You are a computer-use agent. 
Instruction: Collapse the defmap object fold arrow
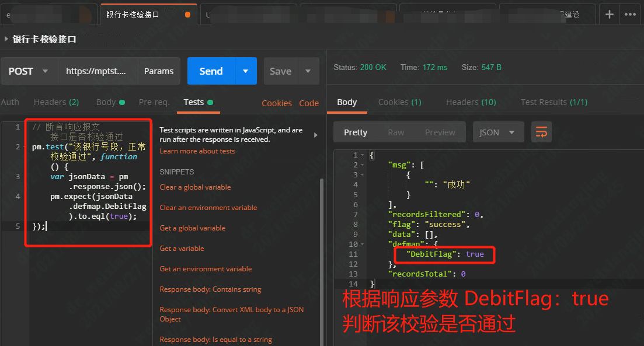(x=362, y=244)
